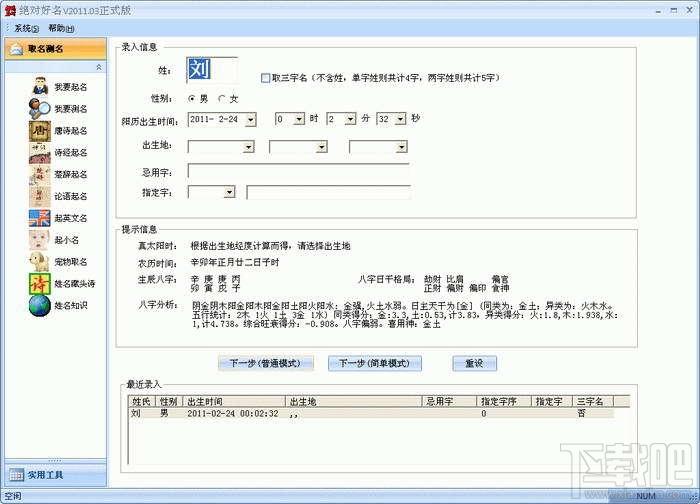The height and width of the screenshot is (504, 700).
Task: Open 起英文名 flag icon
Action: [40, 218]
